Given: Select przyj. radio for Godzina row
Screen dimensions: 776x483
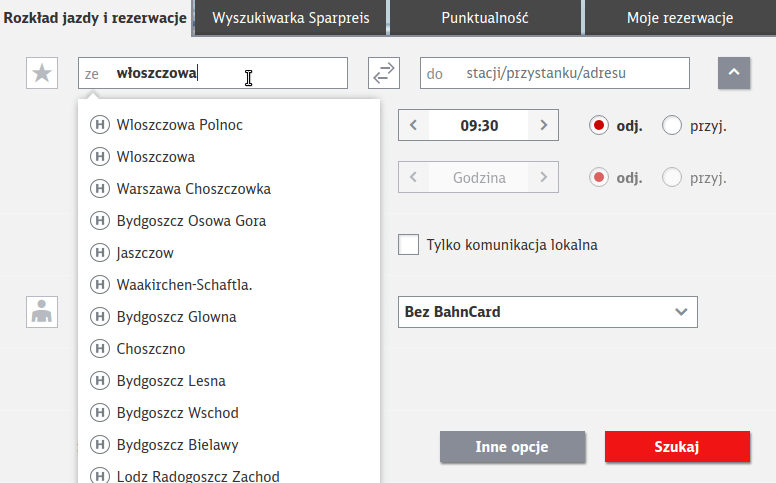Looking at the screenshot, I should pyautogui.click(x=672, y=177).
